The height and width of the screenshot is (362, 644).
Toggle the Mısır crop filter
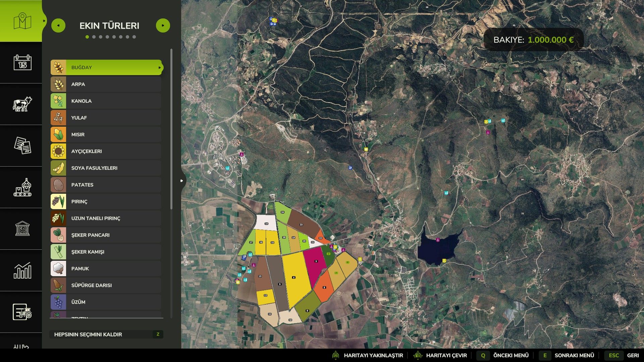[106, 134]
